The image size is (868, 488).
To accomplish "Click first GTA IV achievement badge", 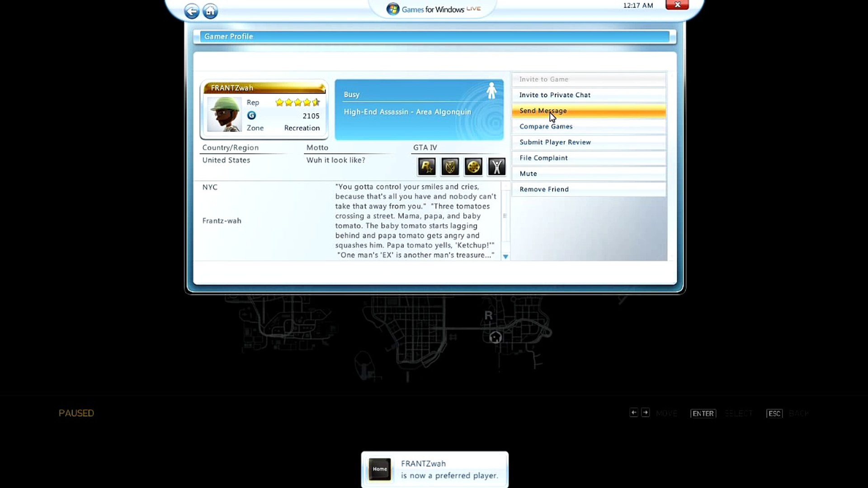I will click(426, 167).
